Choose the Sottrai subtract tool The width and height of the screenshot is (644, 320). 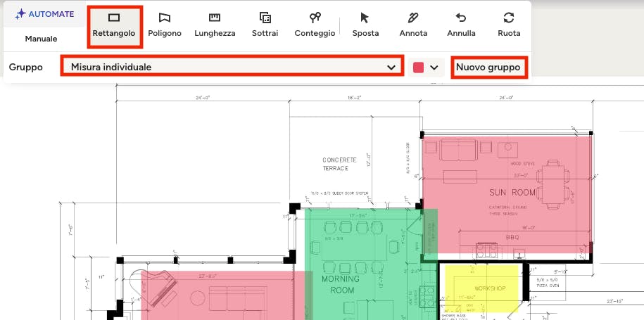[265, 25]
